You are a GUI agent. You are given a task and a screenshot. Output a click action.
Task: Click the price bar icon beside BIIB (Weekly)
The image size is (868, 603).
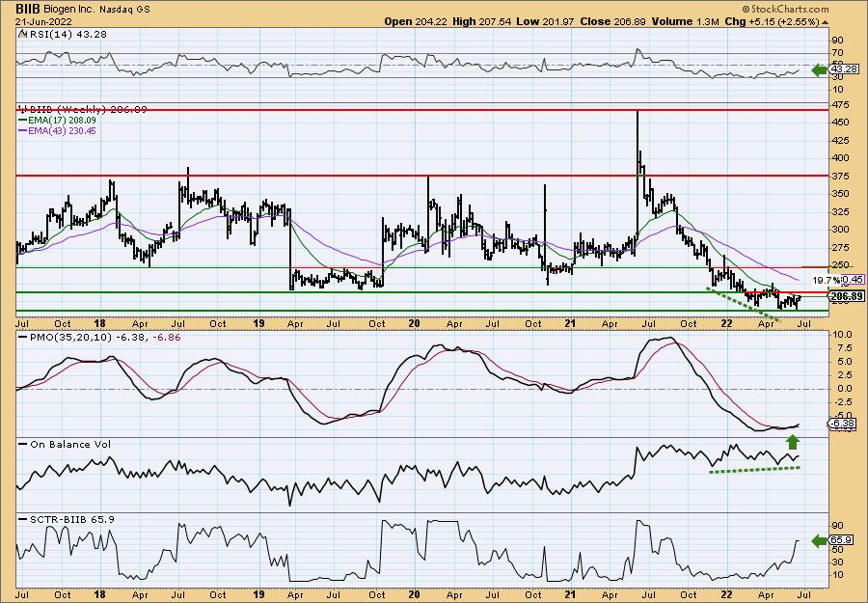click(x=22, y=110)
